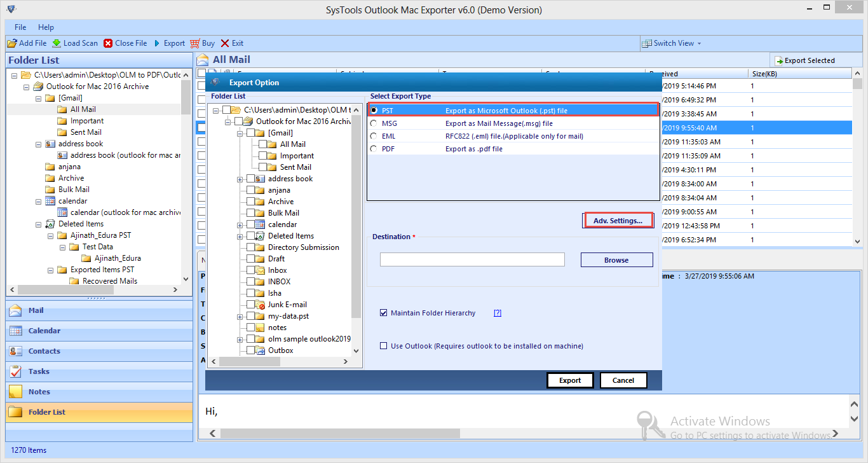Screen dimensions: 868x463
Task: Open the Help menu
Action: point(46,27)
